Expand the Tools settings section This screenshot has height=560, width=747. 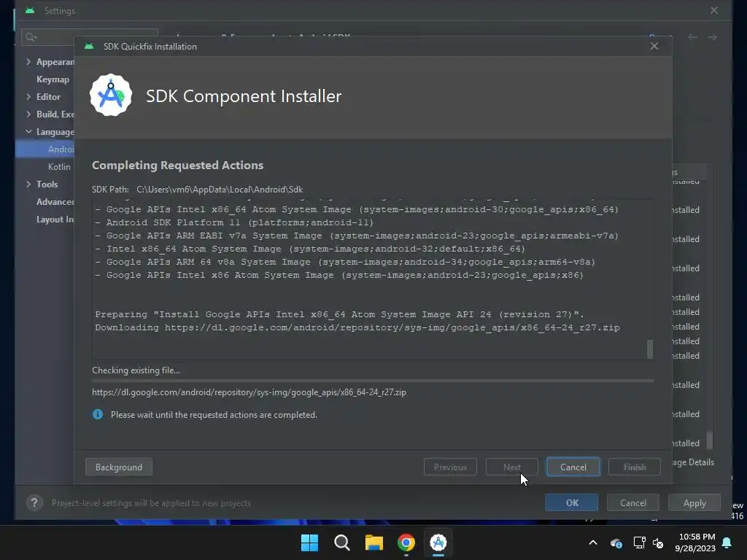(x=28, y=184)
